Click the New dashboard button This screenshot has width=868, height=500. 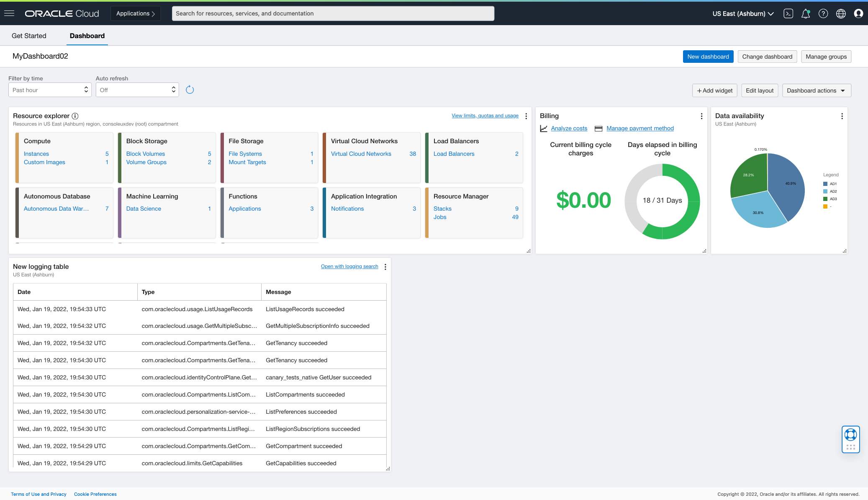tap(708, 56)
